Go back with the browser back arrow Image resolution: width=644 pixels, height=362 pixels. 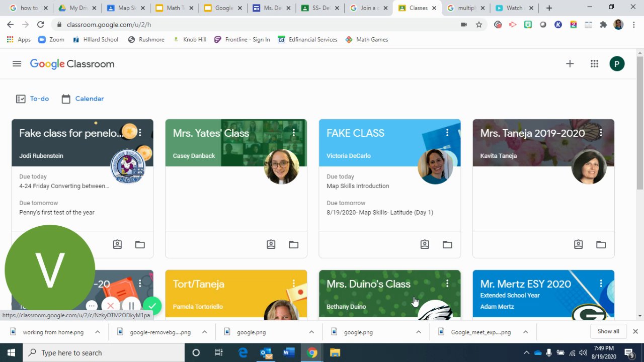10,24
